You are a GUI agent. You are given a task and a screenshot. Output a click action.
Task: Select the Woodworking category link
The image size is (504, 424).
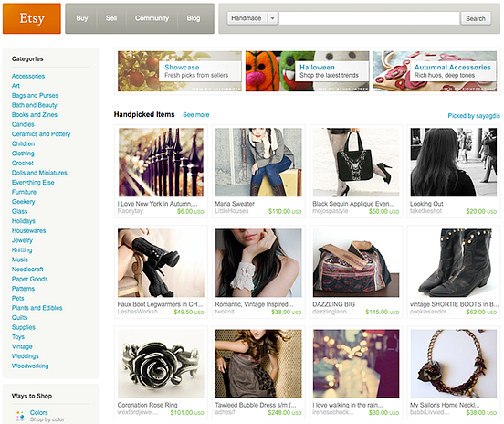[30, 366]
